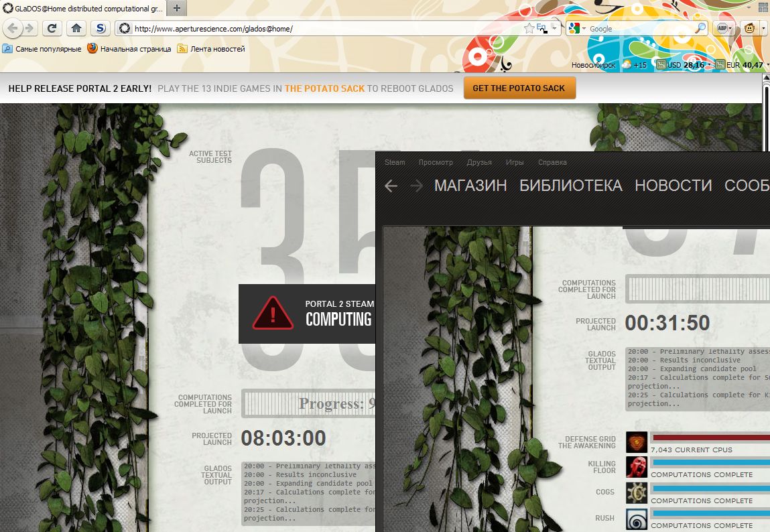Viewport: 770px width, 532px height.
Task: Click the Rush game icon
Action: click(x=637, y=519)
